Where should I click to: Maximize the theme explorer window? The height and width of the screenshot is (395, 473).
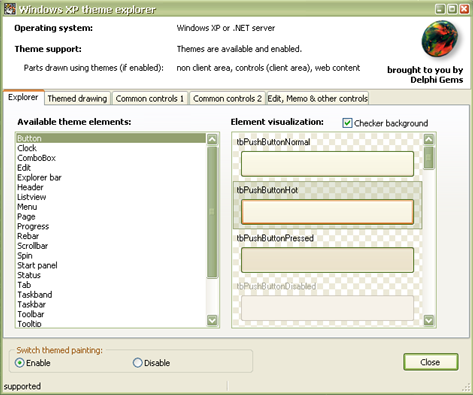[x=452, y=9]
